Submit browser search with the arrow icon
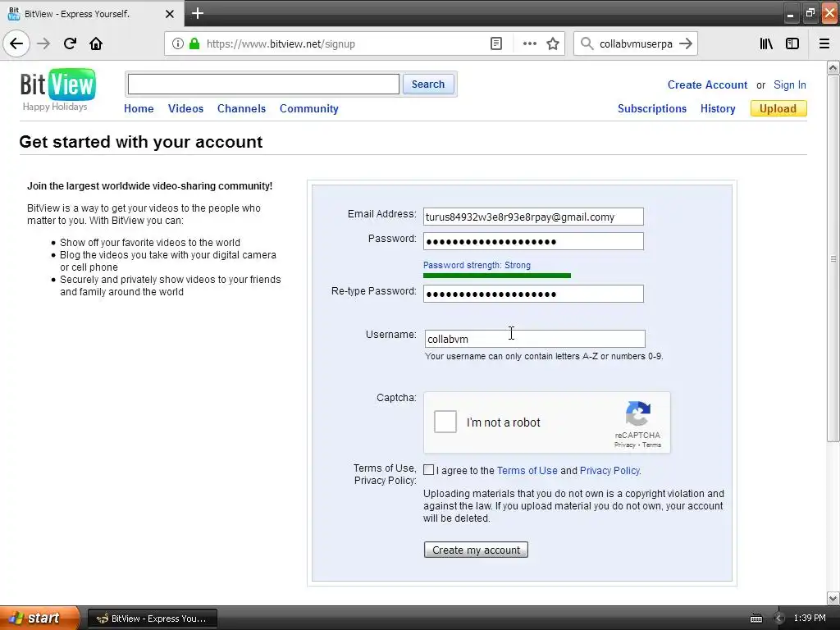The width and height of the screenshot is (840, 630). click(x=686, y=44)
